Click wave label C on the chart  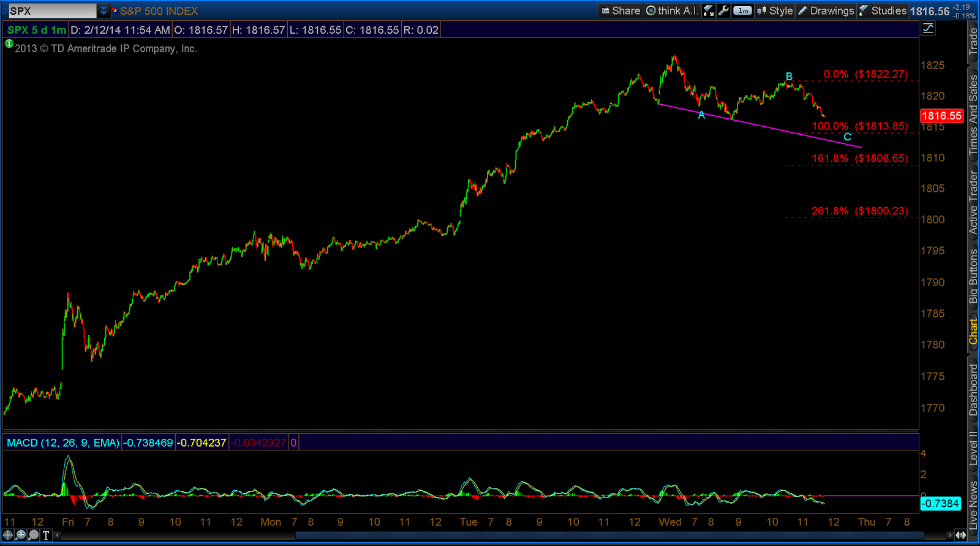coord(847,137)
